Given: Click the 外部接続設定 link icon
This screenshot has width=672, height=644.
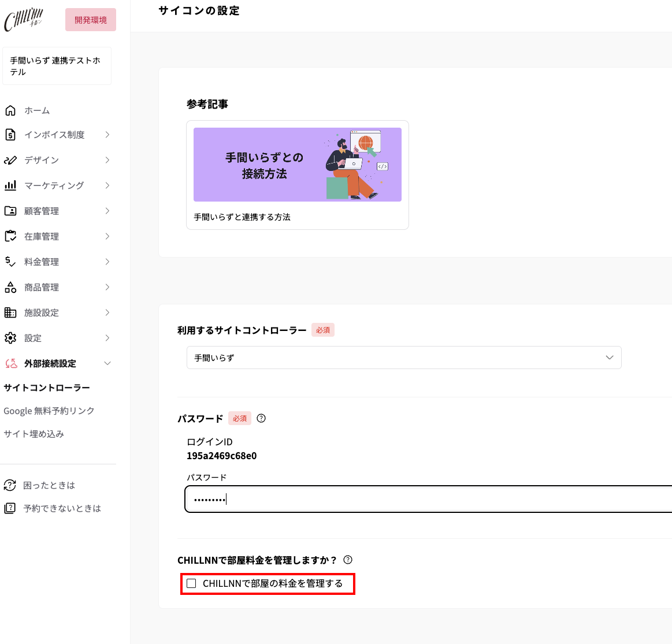Looking at the screenshot, I should click(x=11, y=363).
